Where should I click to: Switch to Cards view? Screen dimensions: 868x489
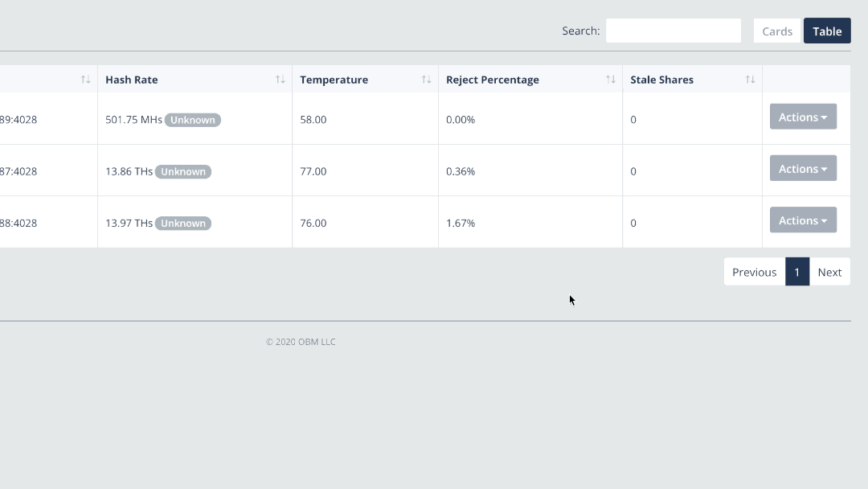coord(777,31)
